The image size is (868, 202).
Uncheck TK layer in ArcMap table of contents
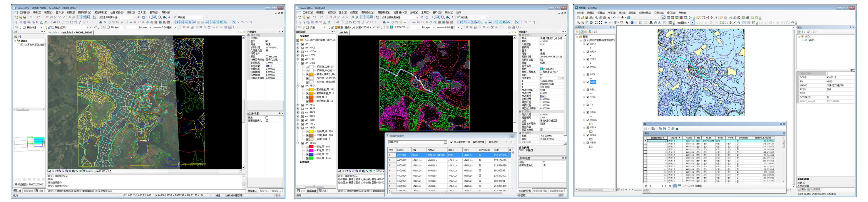point(588,105)
